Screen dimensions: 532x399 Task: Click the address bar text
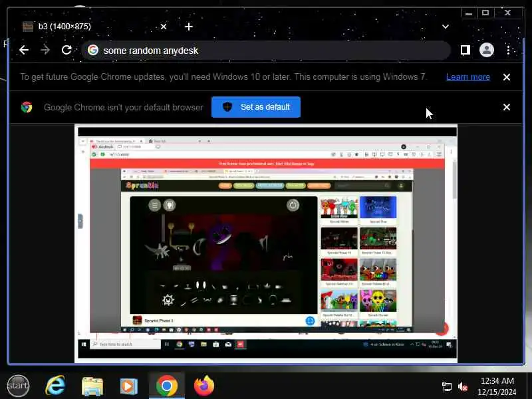click(151, 51)
